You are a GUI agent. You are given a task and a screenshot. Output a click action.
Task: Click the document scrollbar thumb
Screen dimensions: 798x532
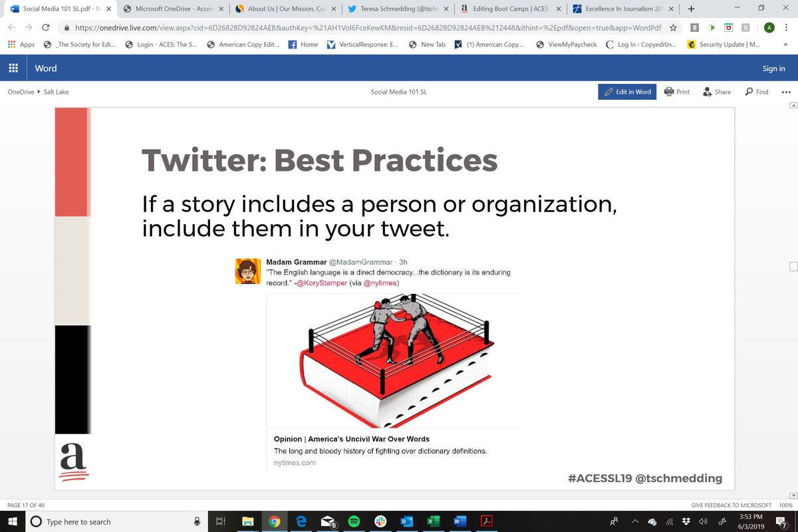click(x=793, y=267)
